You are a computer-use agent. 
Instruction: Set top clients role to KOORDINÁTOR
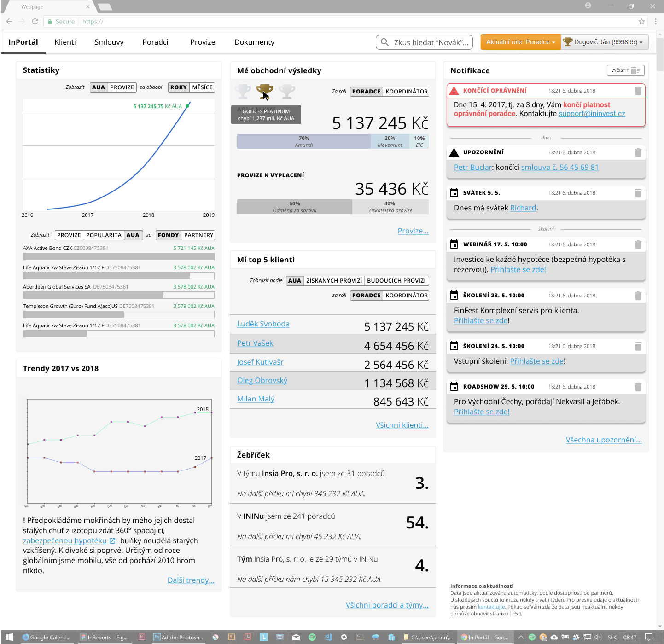point(407,296)
